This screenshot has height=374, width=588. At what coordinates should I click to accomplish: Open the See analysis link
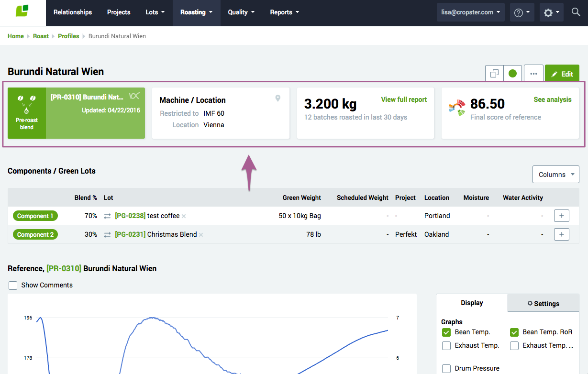553,99
